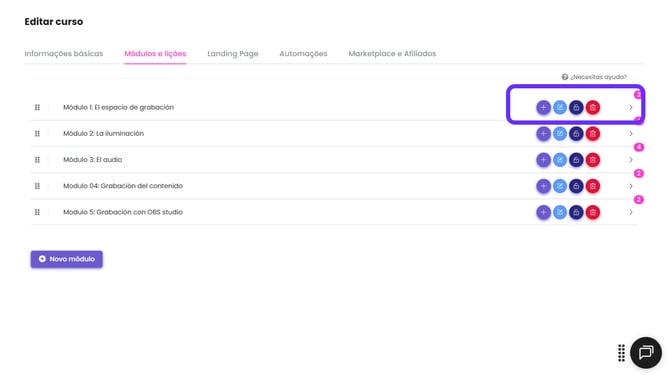Edit Modulo 5: Grabación con OBS studio

[x=560, y=212]
